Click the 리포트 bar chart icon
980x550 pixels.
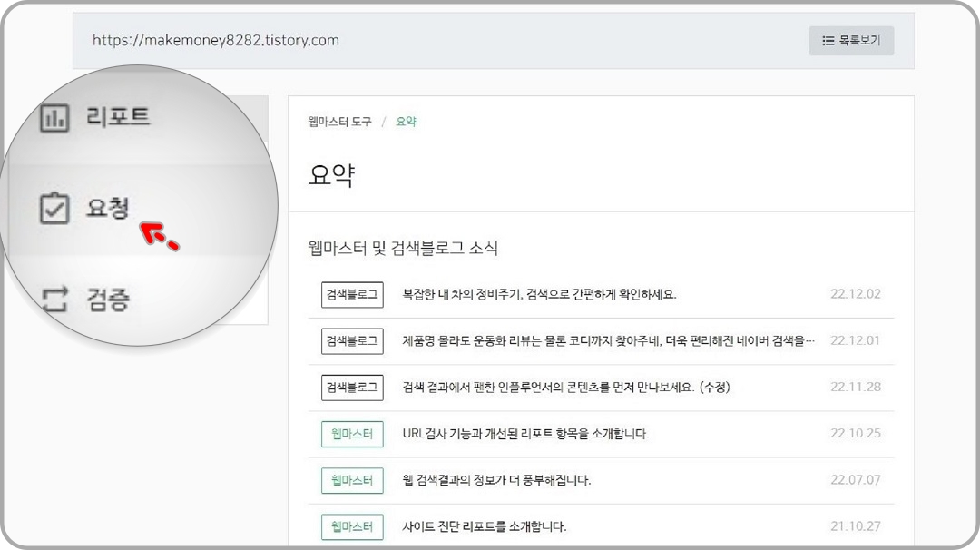point(54,117)
